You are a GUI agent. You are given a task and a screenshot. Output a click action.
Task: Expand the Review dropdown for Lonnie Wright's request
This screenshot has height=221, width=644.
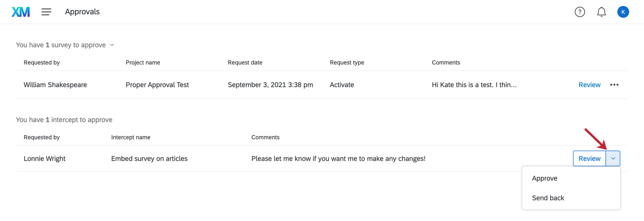614,159
